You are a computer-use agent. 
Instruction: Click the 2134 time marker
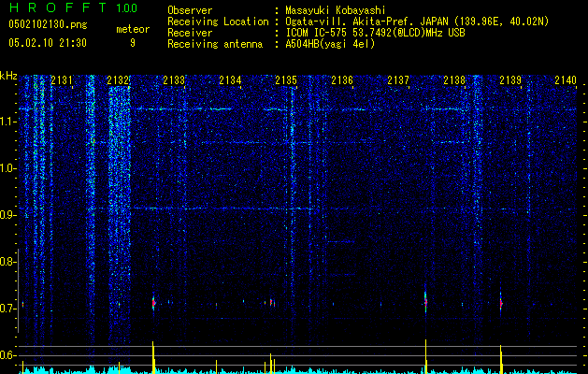coord(230,79)
